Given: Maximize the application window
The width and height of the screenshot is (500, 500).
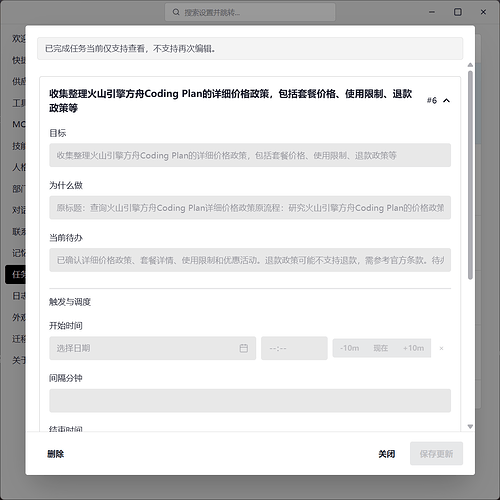Looking at the screenshot, I should tap(458, 12).
